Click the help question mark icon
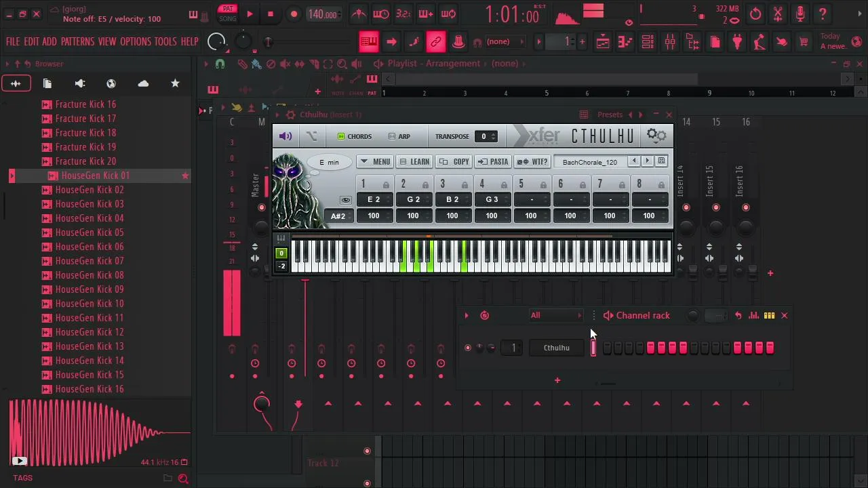Viewport: 868px width, 488px height. [823, 14]
